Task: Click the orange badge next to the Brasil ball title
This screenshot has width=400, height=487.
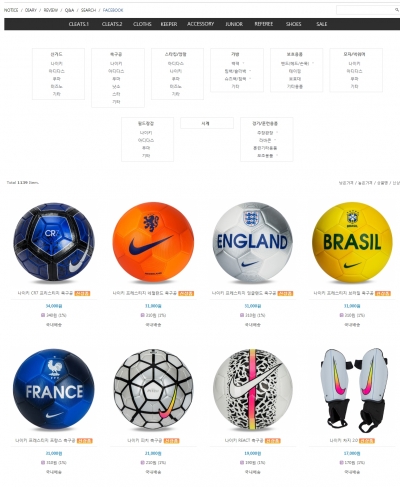Action: (383, 293)
